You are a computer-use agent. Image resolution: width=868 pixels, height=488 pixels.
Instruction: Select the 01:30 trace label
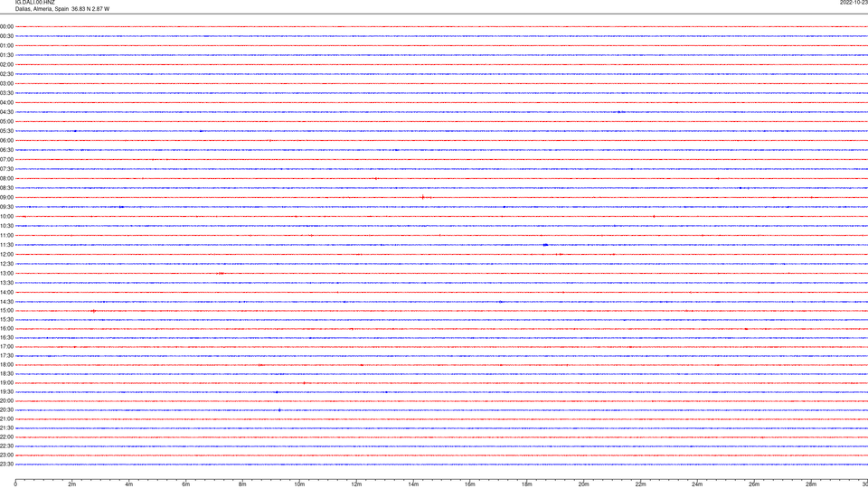[6, 55]
